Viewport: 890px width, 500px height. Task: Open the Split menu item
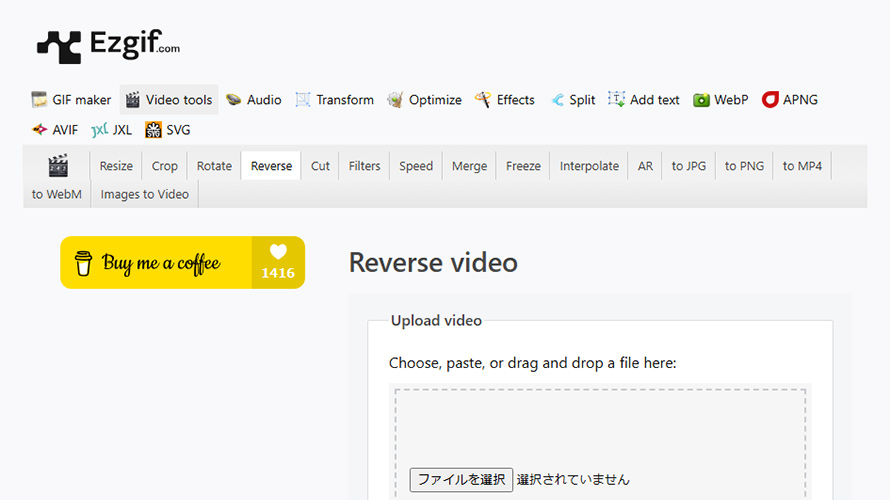tap(573, 100)
